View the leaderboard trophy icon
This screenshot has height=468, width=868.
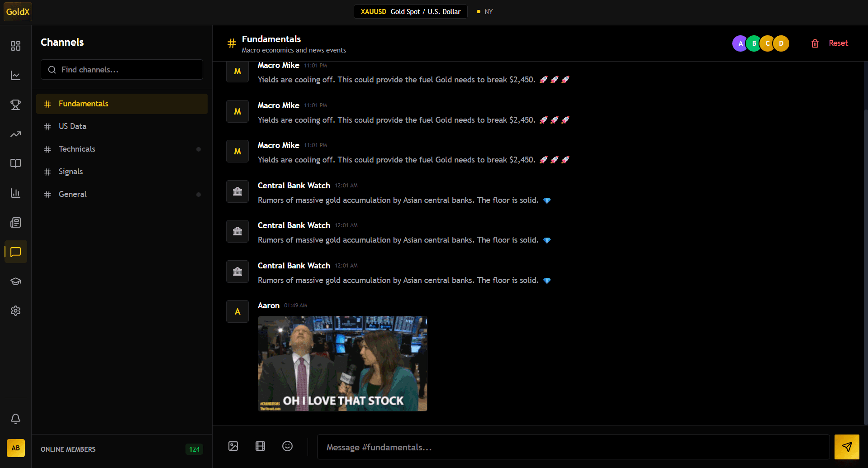[15, 105]
